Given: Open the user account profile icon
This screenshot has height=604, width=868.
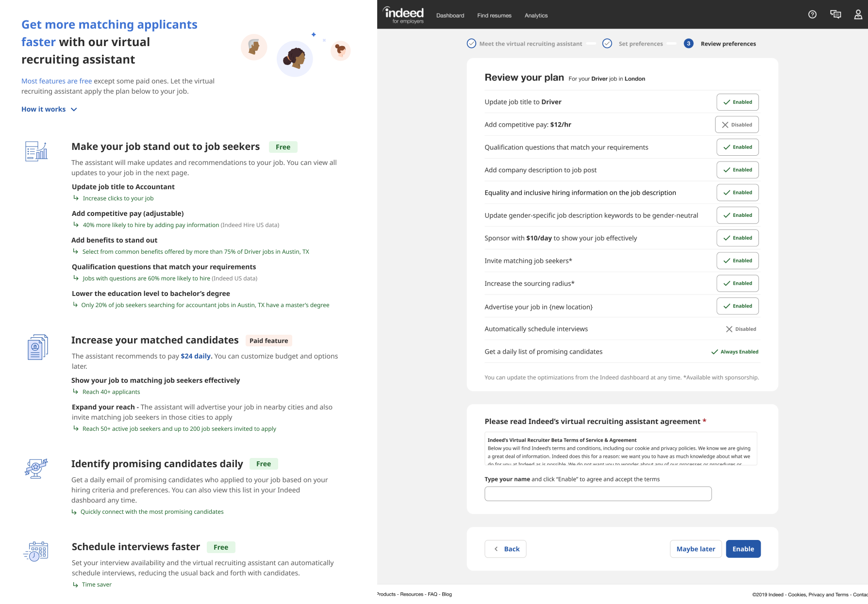Looking at the screenshot, I should point(858,15).
